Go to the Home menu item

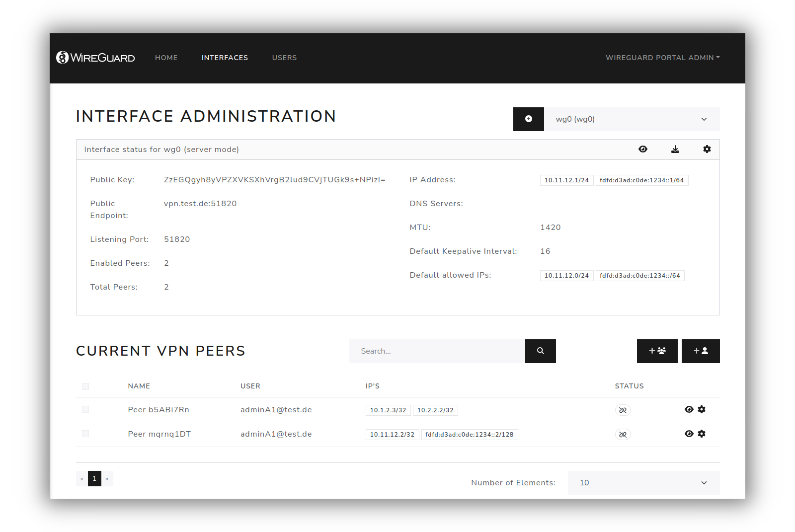pos(166,58)
